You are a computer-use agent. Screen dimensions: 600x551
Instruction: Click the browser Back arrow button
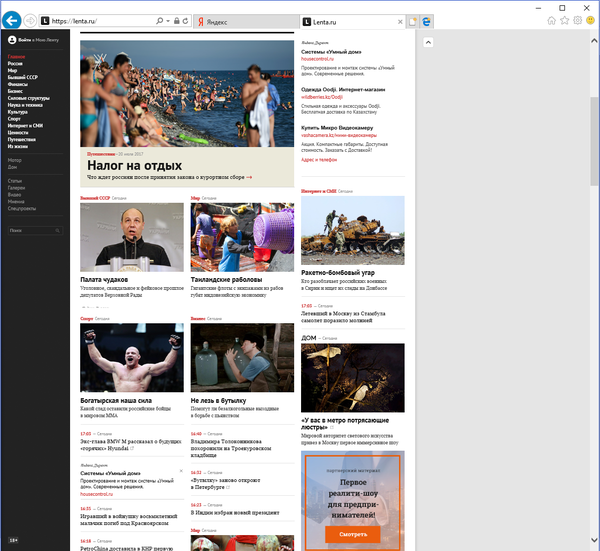pos(12,18)
